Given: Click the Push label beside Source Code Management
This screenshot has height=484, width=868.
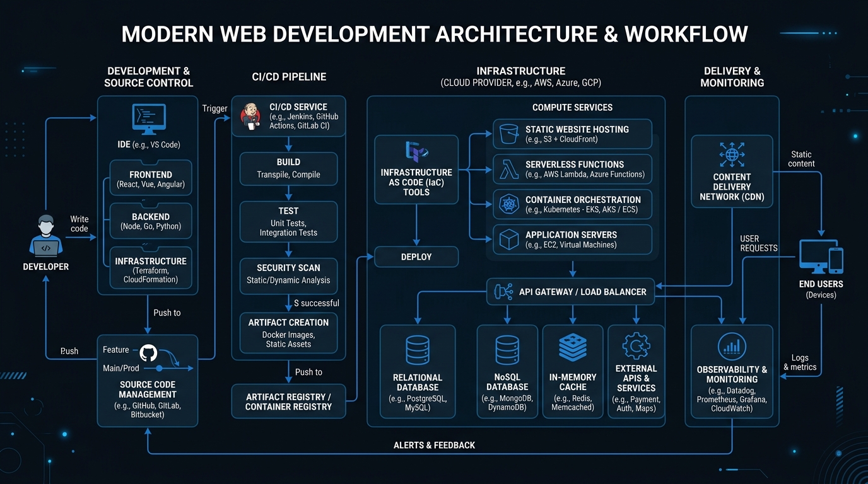Looking at the screenshot, I should coord(69,351).
